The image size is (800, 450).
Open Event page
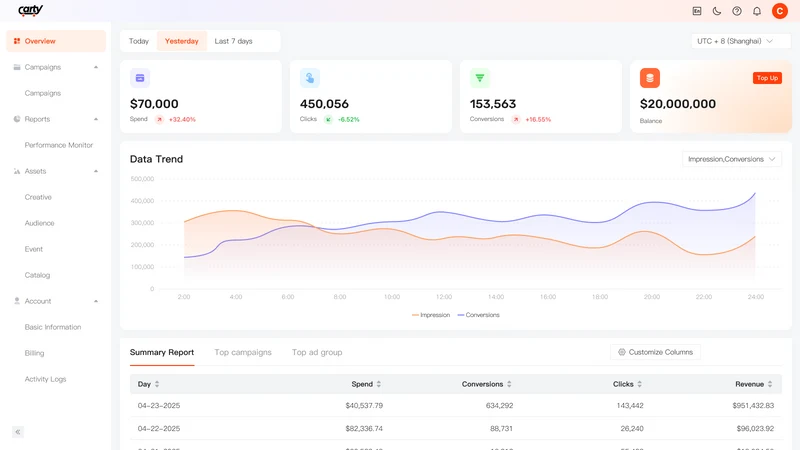34,249
